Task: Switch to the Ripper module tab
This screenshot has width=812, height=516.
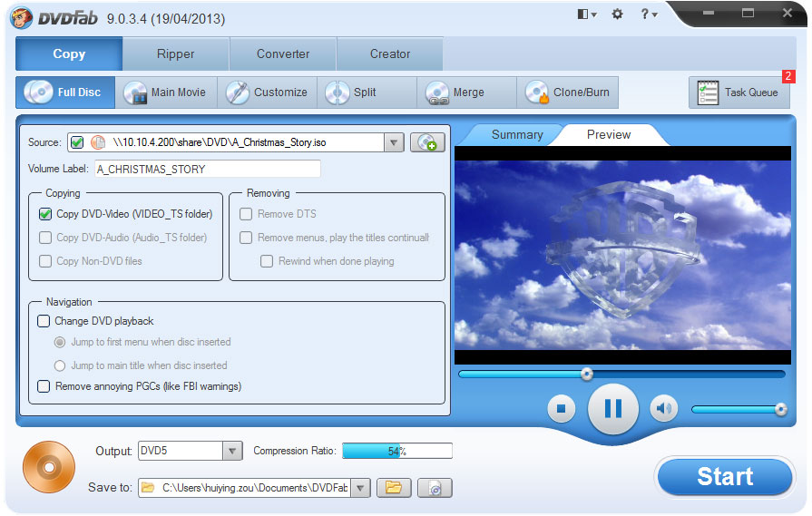Action: pyautogui.click(x=175, y=54)
